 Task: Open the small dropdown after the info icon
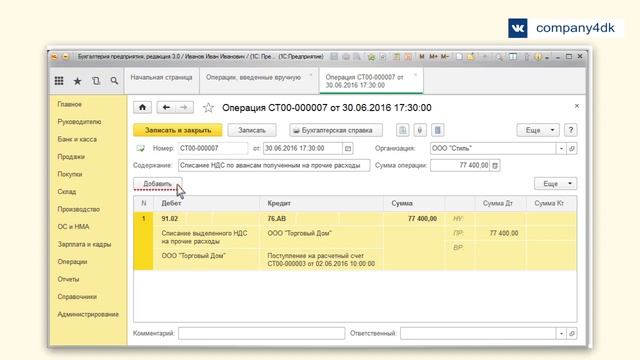(x=547, y=58)
